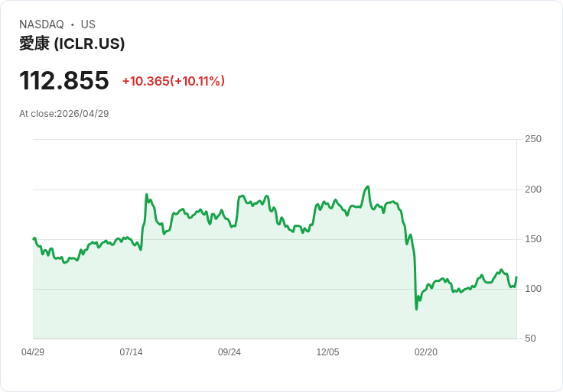Select the 02/20 x-axis date label
The width and height of the screenshot is (563, 392).
(426, 352)
